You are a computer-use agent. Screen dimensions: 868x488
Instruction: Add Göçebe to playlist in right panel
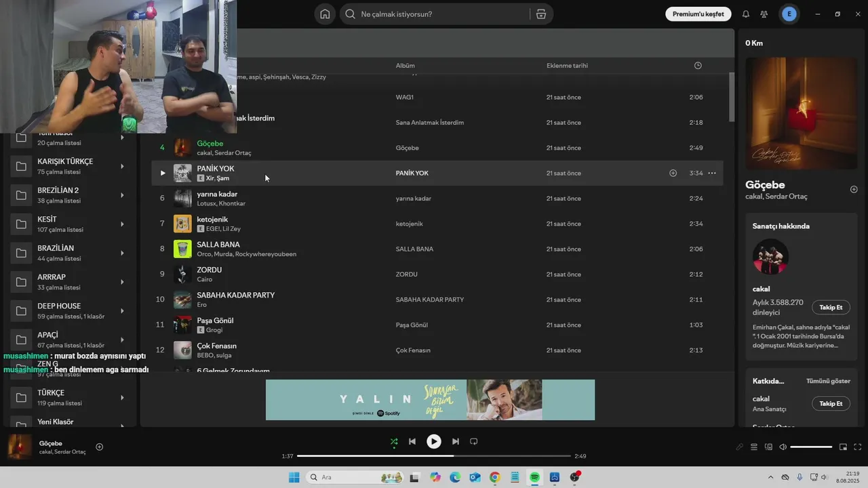[854, 190]
